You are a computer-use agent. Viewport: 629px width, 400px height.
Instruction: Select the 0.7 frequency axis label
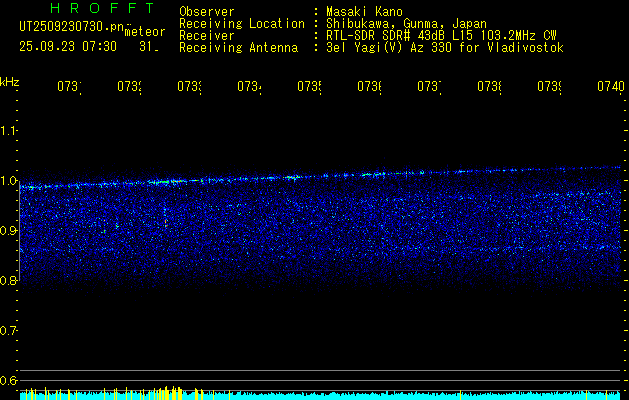[9, 331]
